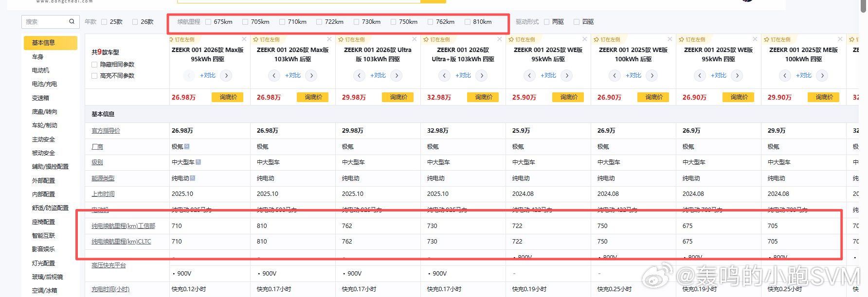868x297 pixels.
Task: Pin the 2026款 Ultra版 column to left
Action: click(x=352, y=39)
